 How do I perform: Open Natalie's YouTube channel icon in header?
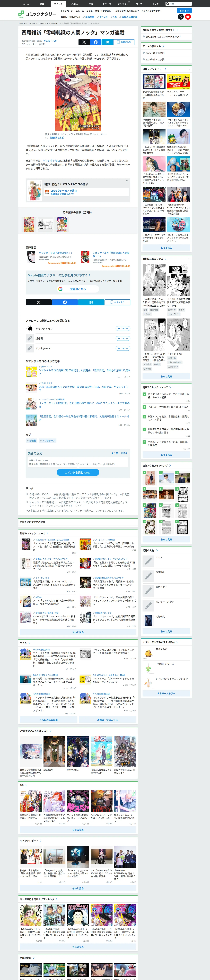coord(188,17)
